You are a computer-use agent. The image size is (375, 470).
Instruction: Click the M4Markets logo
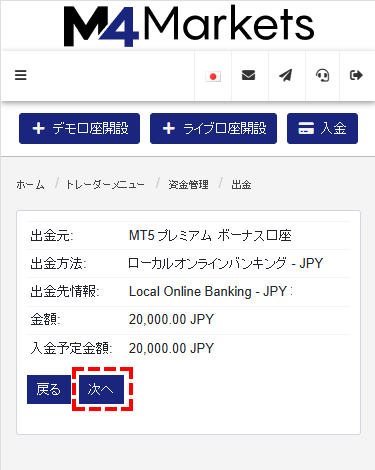coord(189,26)
